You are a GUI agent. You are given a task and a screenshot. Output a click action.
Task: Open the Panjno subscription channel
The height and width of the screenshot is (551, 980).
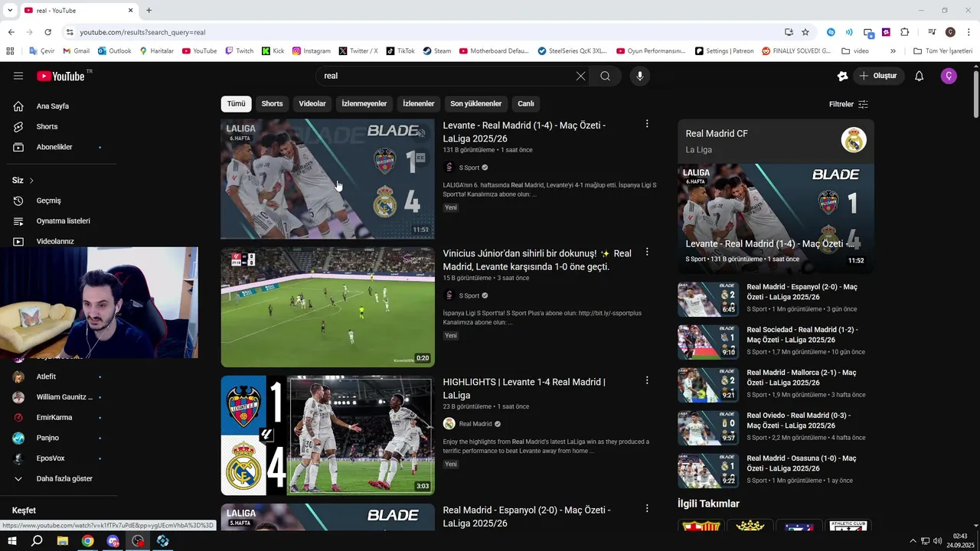point(47,438)
